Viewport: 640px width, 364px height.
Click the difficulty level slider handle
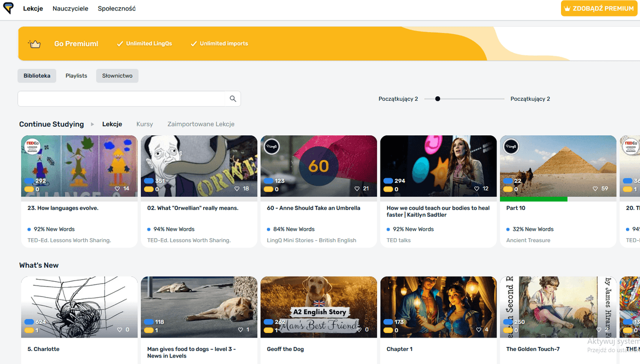pos(437,99)
